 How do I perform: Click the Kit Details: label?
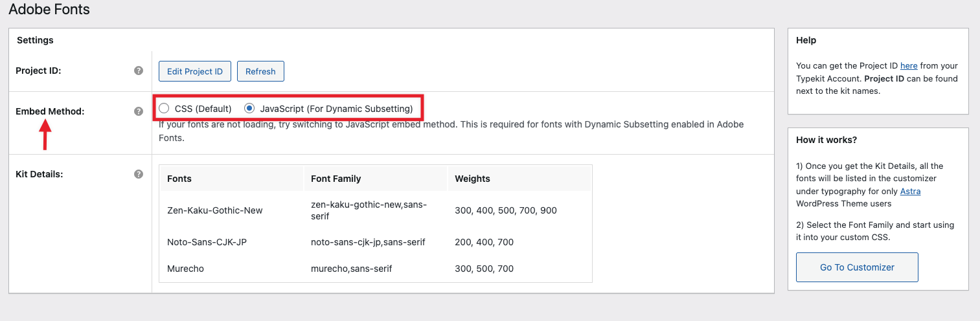tap(39, 174)
